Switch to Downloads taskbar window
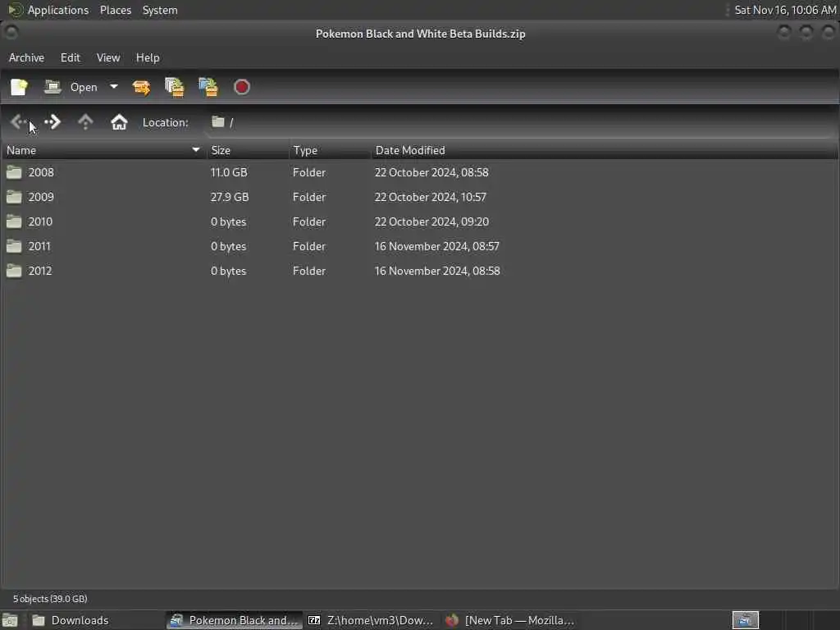840x630 pixels. (x=95, y=620)
